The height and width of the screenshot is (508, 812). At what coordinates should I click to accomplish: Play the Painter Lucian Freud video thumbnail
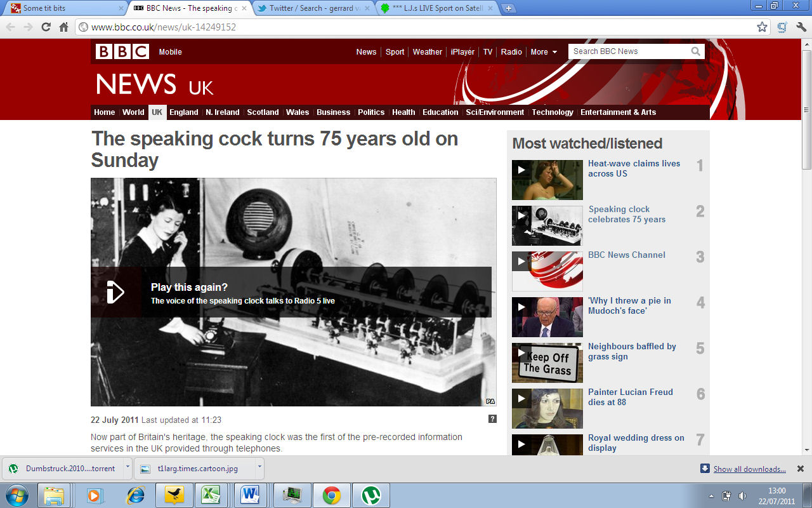[x=547, y=408]
